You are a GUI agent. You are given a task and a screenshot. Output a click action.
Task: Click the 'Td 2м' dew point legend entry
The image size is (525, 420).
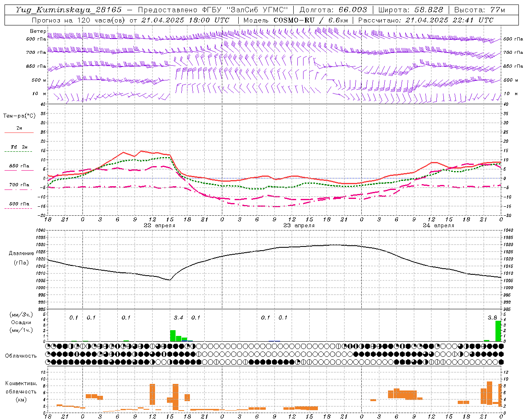[19, 147]
